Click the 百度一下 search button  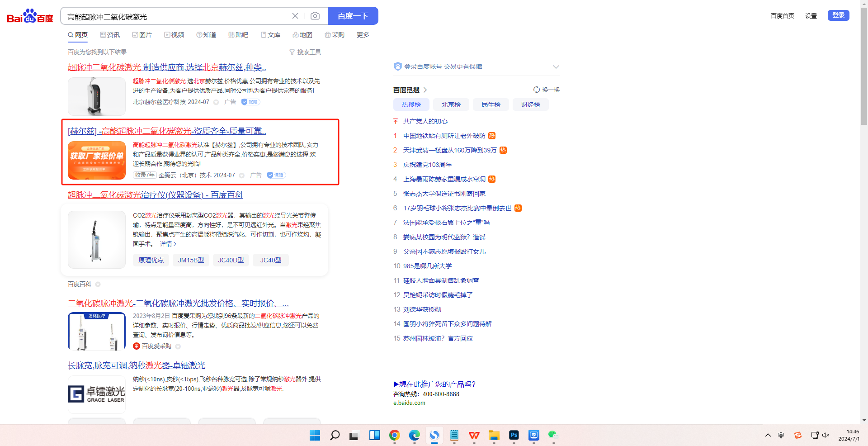click(x=353, y=16)
